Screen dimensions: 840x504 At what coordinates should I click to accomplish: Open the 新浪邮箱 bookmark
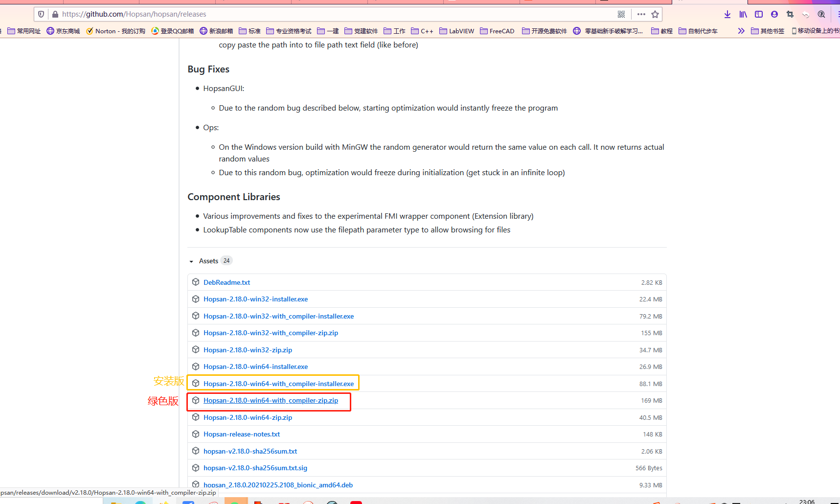[216, 31]
